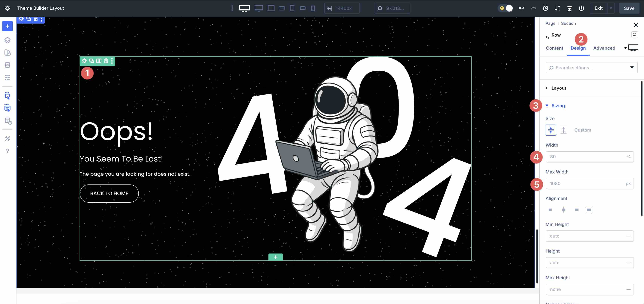Switch to the Content tab
Viewport: 644px width, 304px height.
tap(554, 48)
